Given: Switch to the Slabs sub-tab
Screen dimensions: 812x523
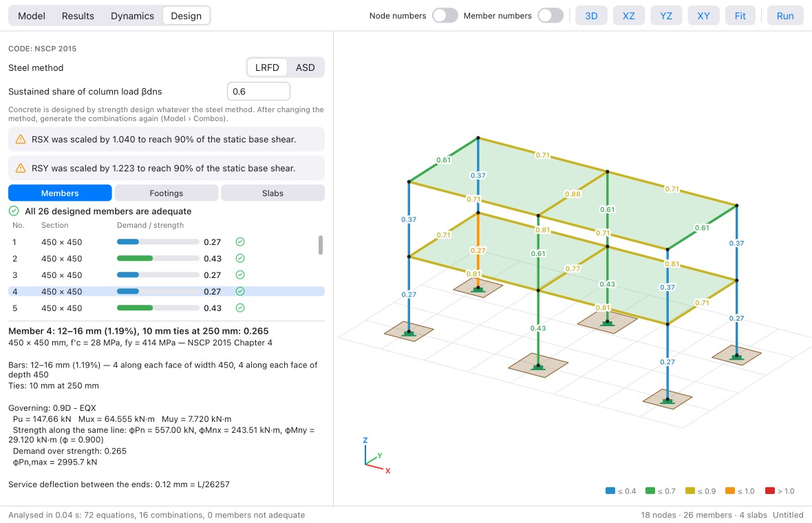Looking at the screenshot, I should click(273, 193).
